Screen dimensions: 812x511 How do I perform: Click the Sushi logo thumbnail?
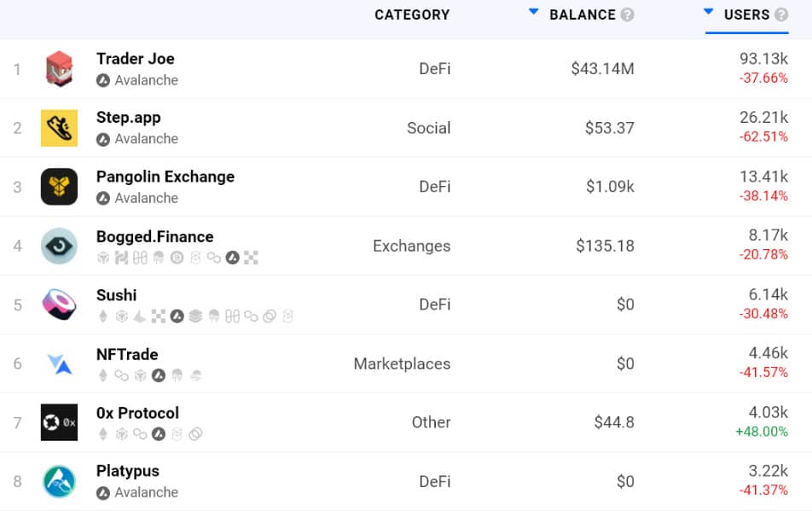point(58,305)
